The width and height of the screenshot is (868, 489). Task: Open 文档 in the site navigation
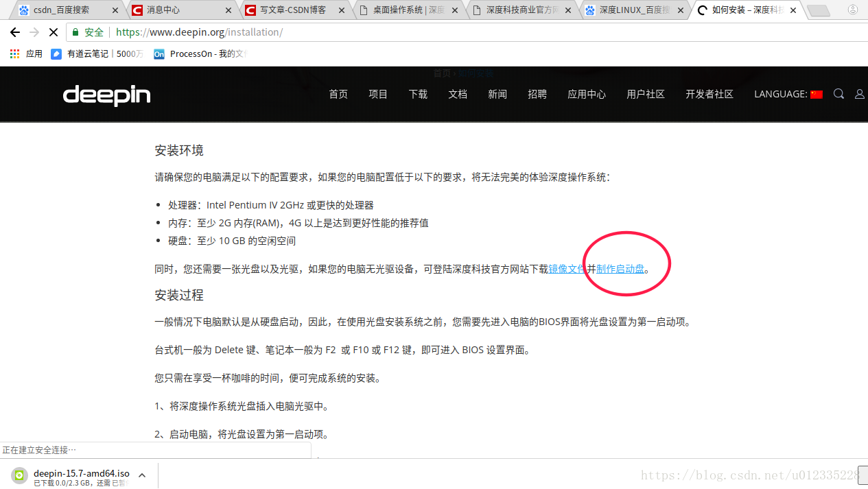point(458,95)
